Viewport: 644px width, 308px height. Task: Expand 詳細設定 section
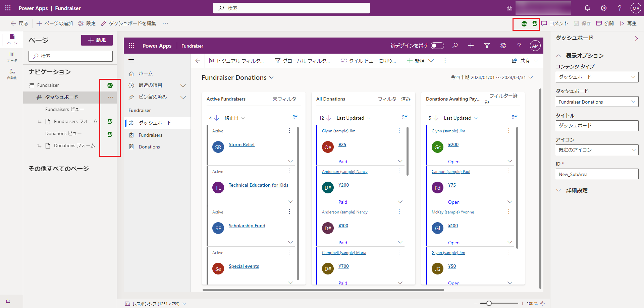tap(558, 190)
